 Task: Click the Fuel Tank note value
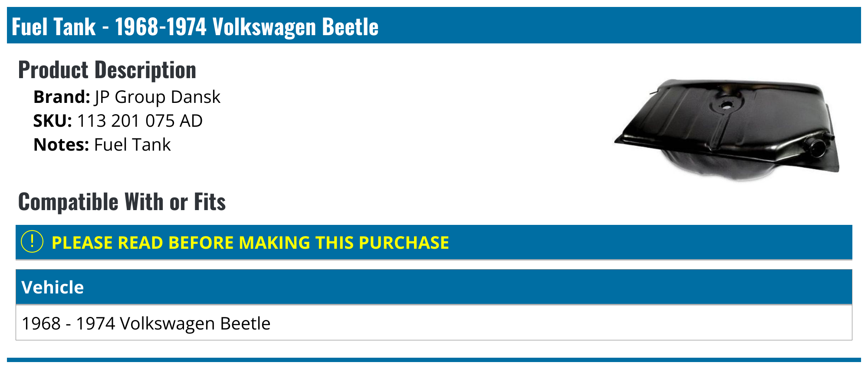coord(132,145)
